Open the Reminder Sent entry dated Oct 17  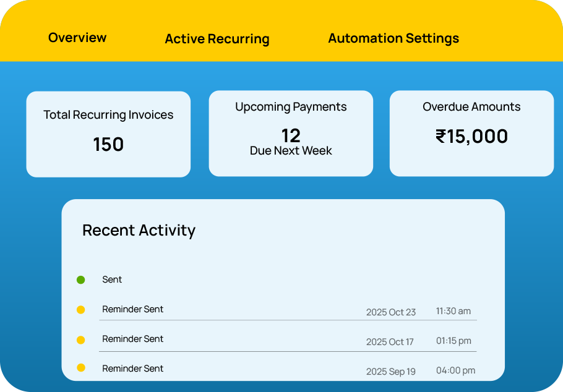(x=133, y=339)
